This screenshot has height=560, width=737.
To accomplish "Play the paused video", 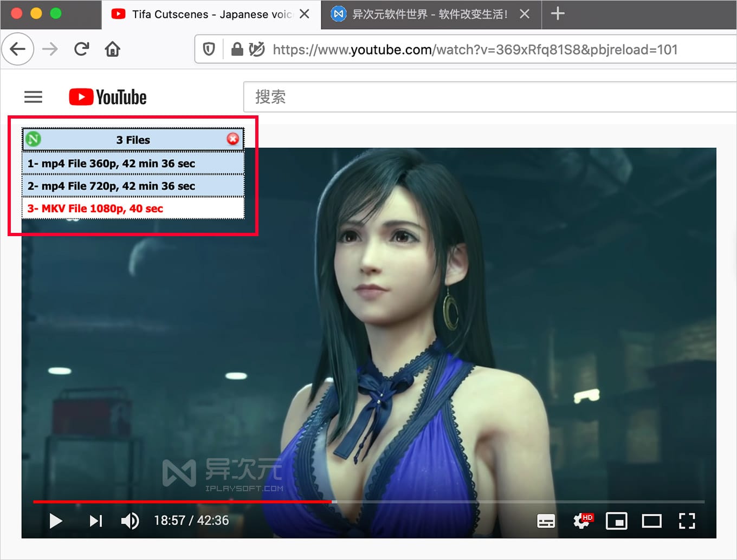I will pyautogui.click(x=55, y=521).
